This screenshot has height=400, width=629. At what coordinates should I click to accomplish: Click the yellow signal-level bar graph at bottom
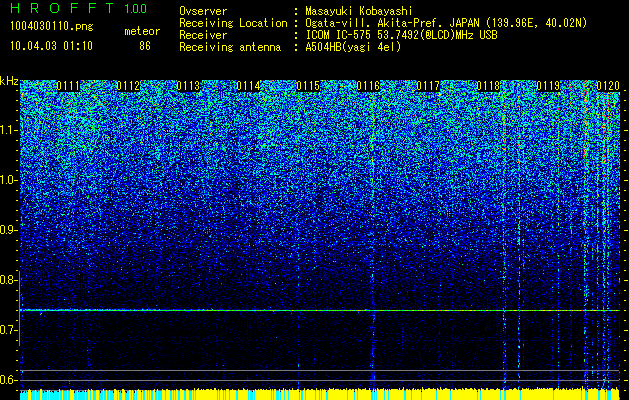coord(320,394)
